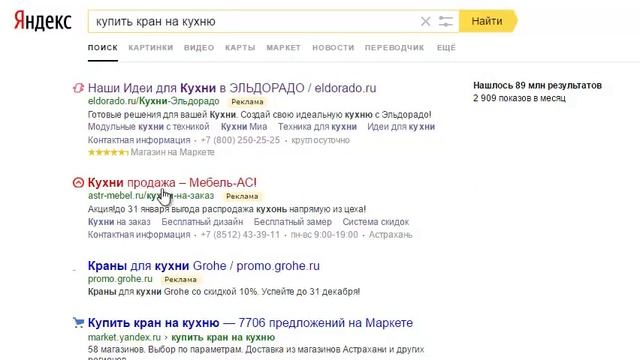Click the star rating of Эльдорадо
This screenshot has height=360, width=640.
pyautogui.click(x=108, y=152)
